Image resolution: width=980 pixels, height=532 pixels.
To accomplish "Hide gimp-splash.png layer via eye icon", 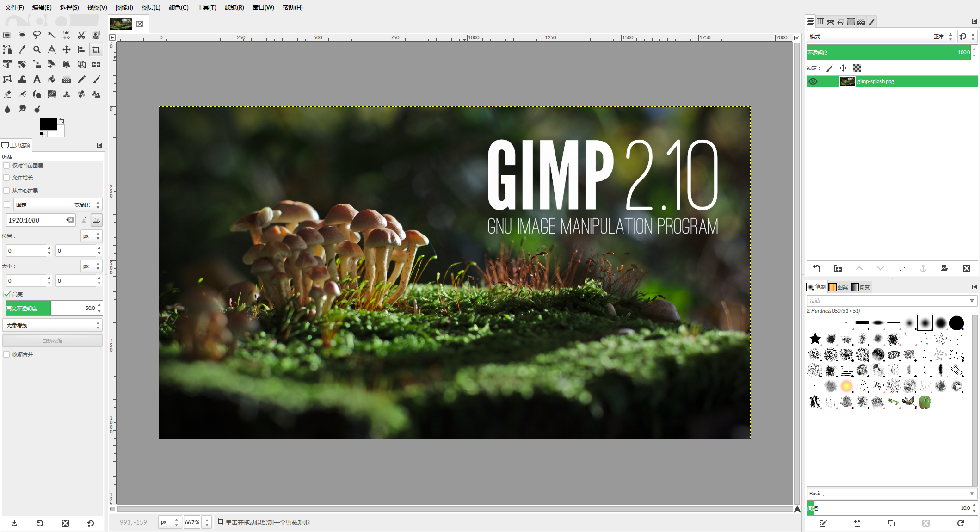I will (813, 81).
